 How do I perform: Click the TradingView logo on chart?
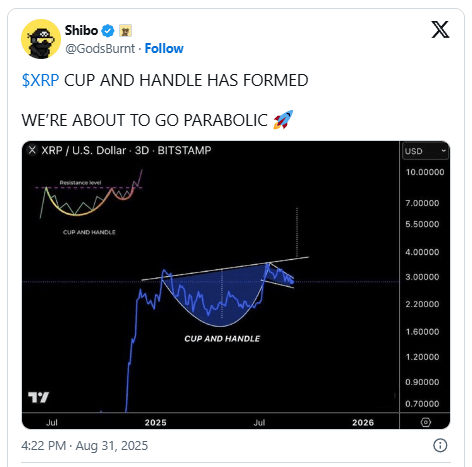pyautogui.click(x=38, y=397)
